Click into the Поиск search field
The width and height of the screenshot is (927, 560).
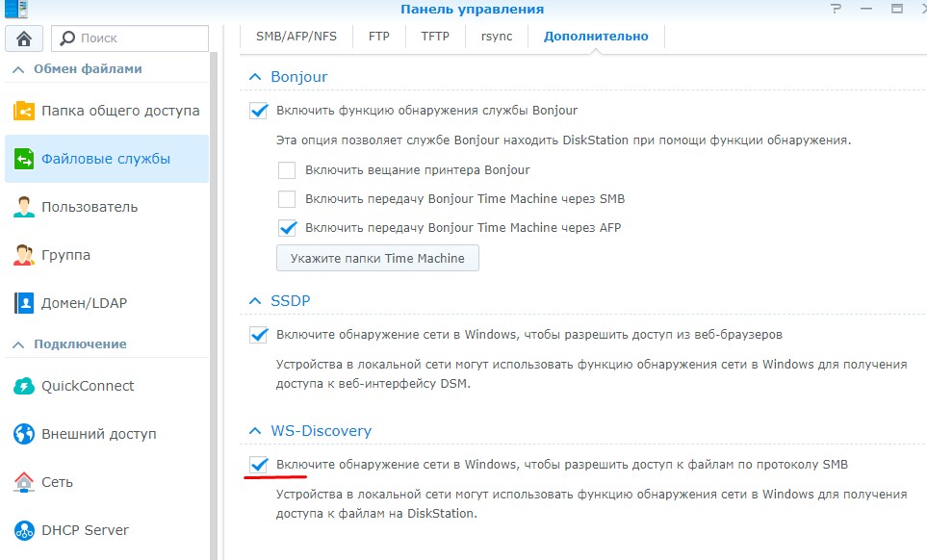click(x=130, y=38)
